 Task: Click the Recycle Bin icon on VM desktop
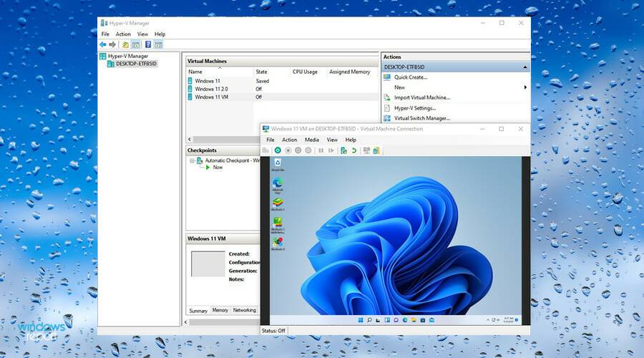[x=277, y=164]
